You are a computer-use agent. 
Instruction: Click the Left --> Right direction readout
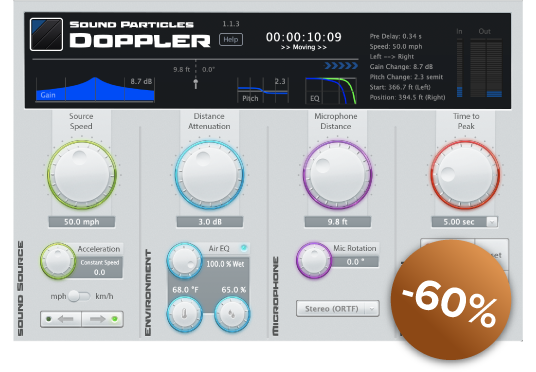[x=392, y=57]
